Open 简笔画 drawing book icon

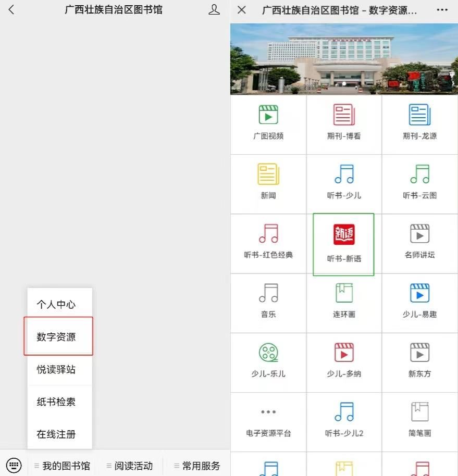pyautogui.click(x=420, y=412)
